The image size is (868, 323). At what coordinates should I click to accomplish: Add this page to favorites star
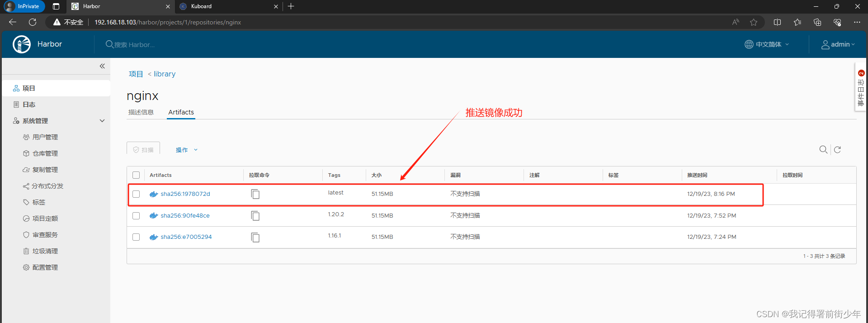pos(754,22)
